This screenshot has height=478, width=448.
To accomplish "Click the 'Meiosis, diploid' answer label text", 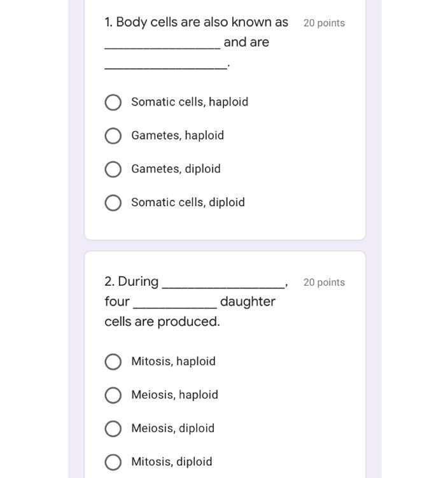I will tap(172, 428).
